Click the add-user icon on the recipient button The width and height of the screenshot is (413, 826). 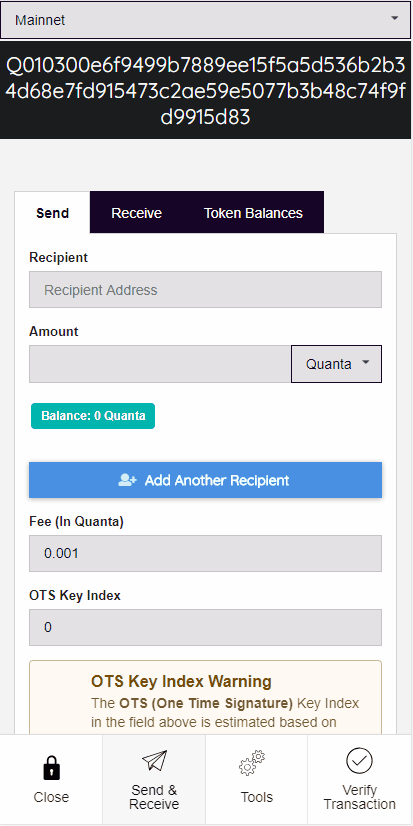point(127,480)
